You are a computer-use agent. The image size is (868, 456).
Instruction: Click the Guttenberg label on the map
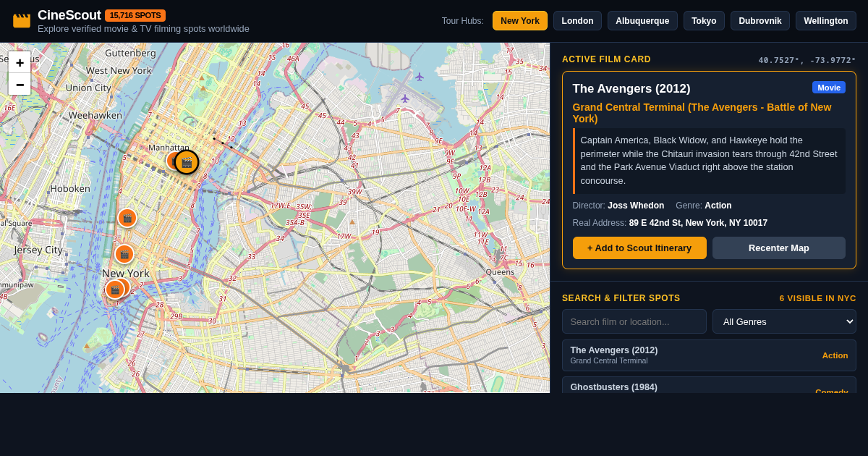(x=131, y=53)
